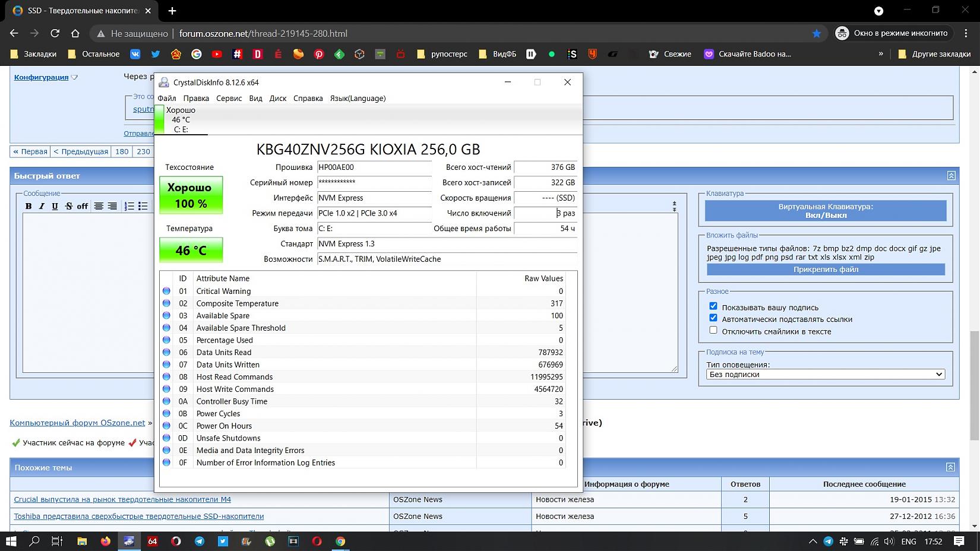Enable 'Отключить смайлики в тексте' checkbox
This screenshot has width=980, height=551.
pyautogui.click(x=713, y=330)
